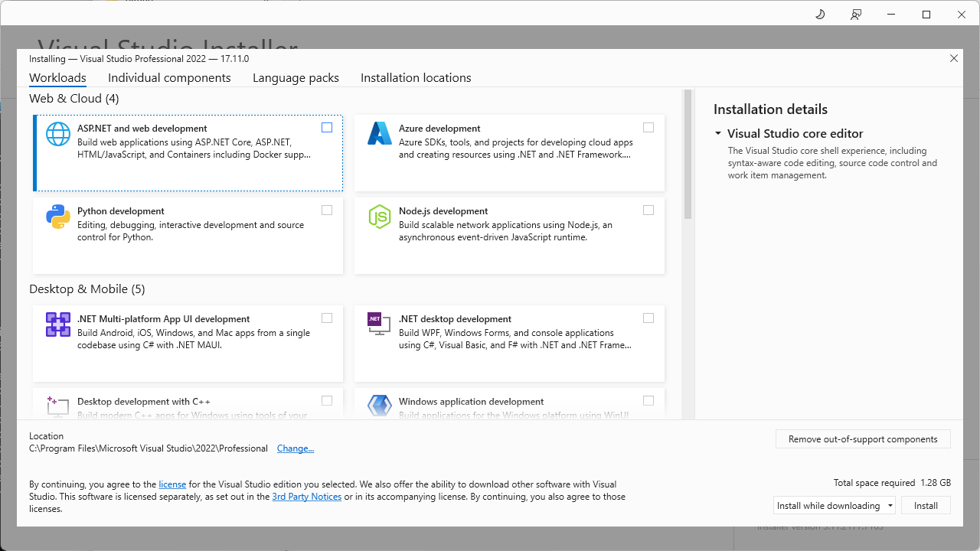Click the Azure development logo icon

click(380, 134)
